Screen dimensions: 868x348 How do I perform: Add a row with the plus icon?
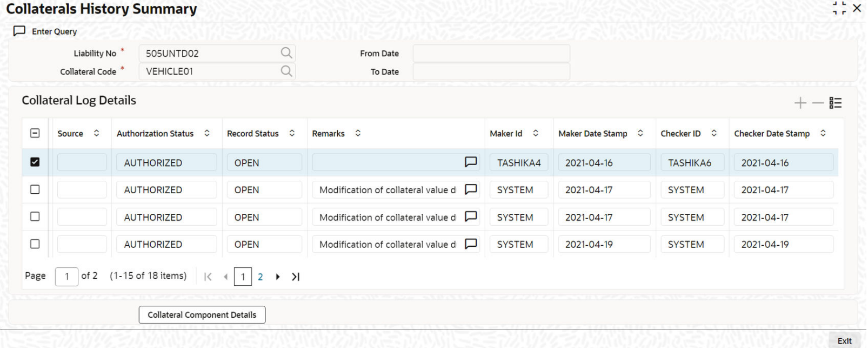pos(800,103)
